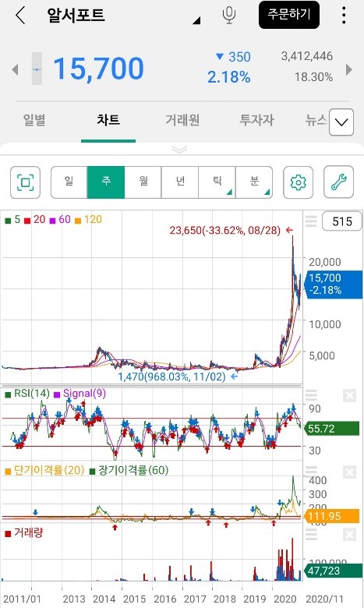Close the 거래량 volume panel
This screenshot has height=608, width=364.
[349, 535]
